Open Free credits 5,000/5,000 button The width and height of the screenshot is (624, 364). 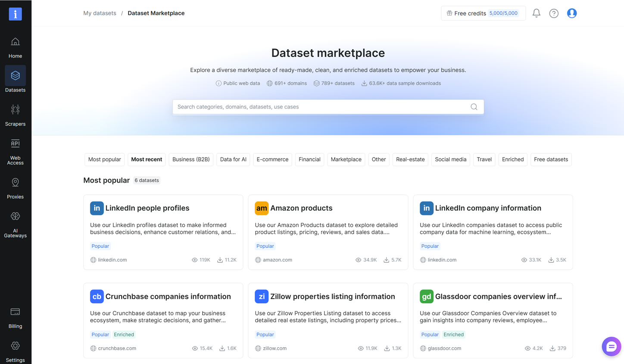coord(483,13)
